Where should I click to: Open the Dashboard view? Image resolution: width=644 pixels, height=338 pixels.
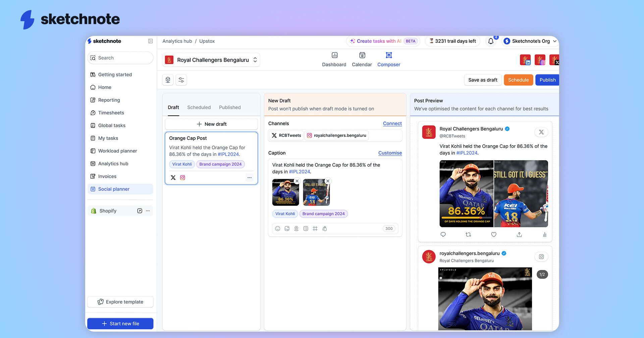[334, 59]
